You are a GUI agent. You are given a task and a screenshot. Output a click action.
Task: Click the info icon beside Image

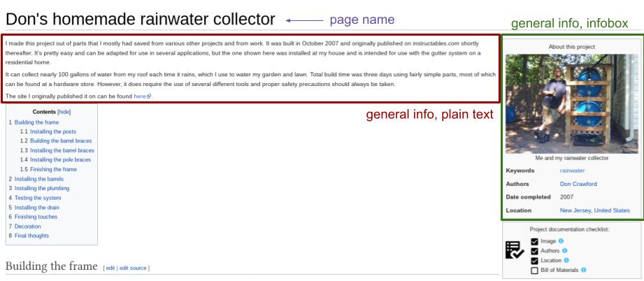coord(561,241)
